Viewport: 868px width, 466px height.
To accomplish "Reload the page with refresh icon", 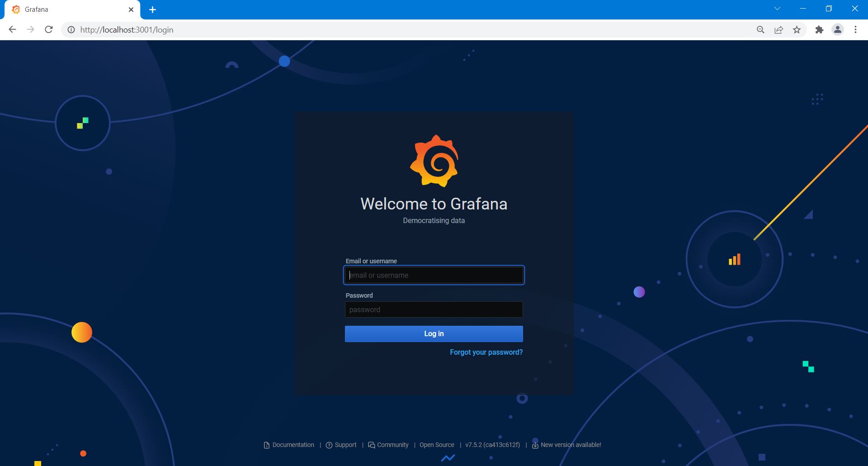I will pyautogui.click(x=49, y=30).
